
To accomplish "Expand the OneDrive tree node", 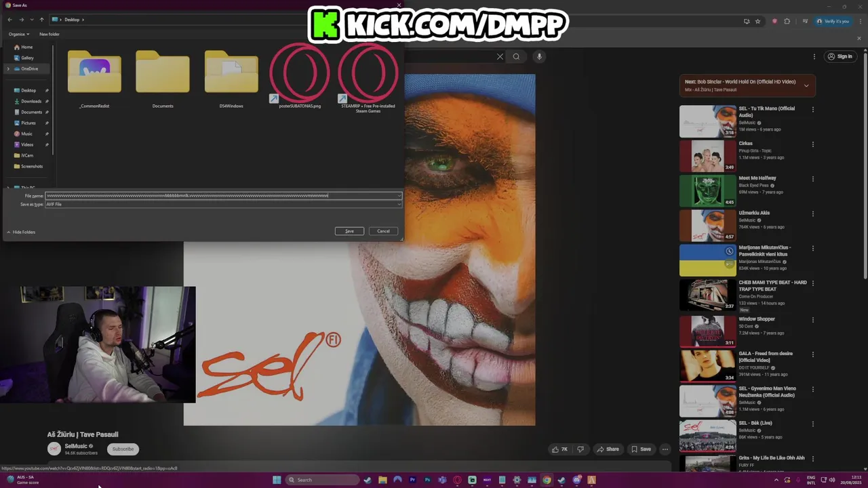I will [x=8, y=68].
